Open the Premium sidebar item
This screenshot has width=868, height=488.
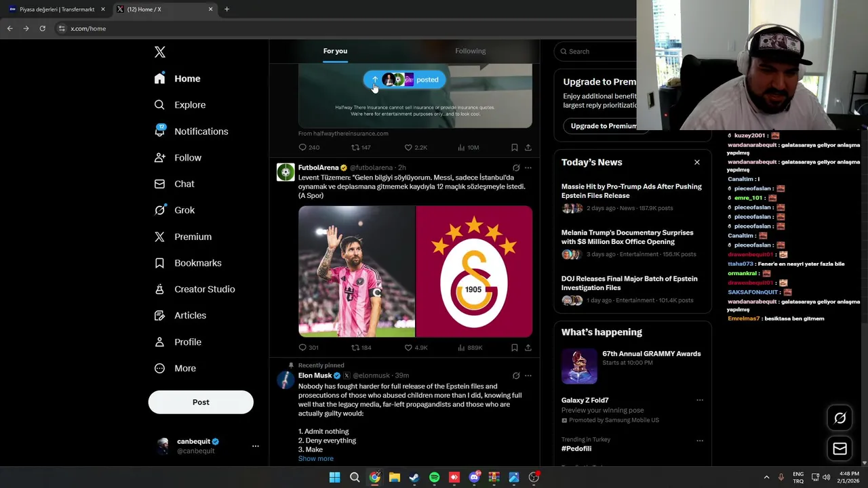183,237
